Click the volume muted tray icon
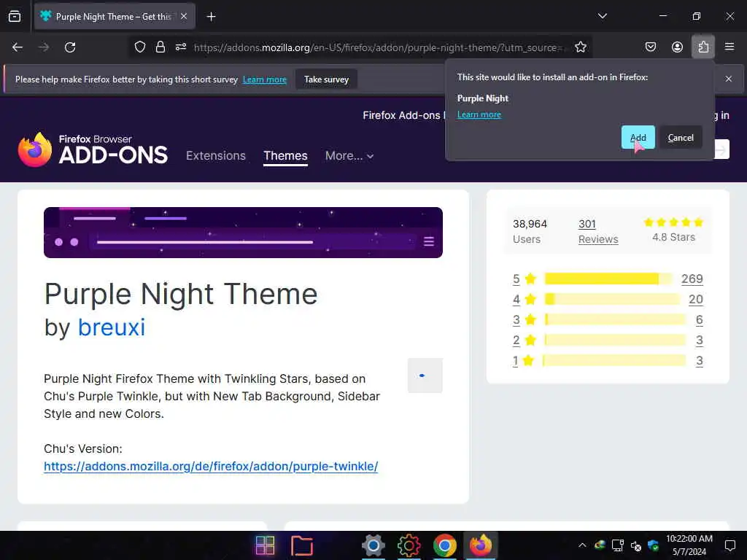 click(x=635, y=545)
